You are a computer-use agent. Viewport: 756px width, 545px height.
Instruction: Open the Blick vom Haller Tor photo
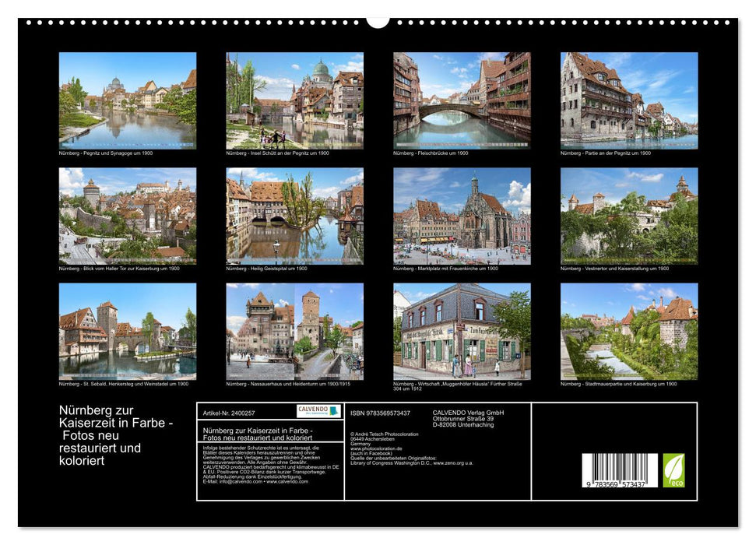(x=127, y=216)
